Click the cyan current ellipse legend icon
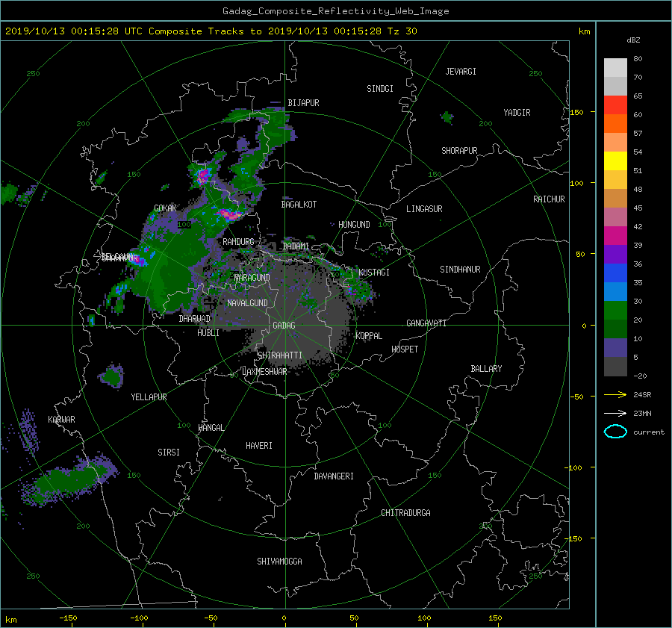 615,432
